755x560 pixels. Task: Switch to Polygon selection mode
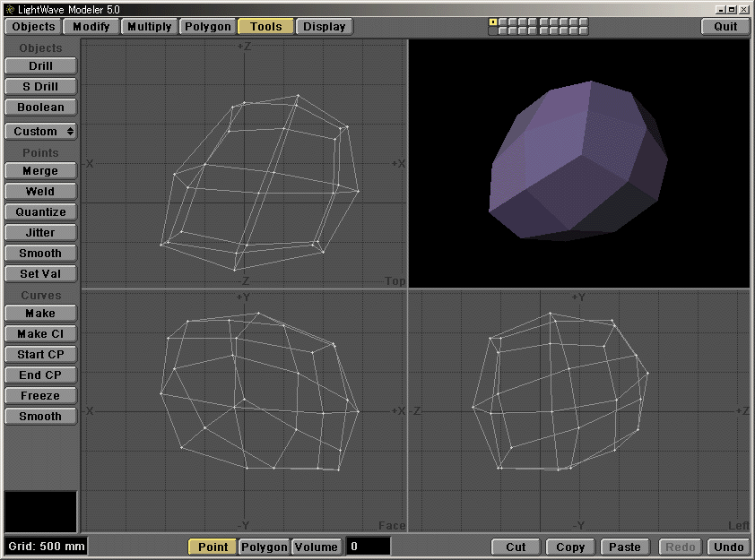click(x=263, y=547)
